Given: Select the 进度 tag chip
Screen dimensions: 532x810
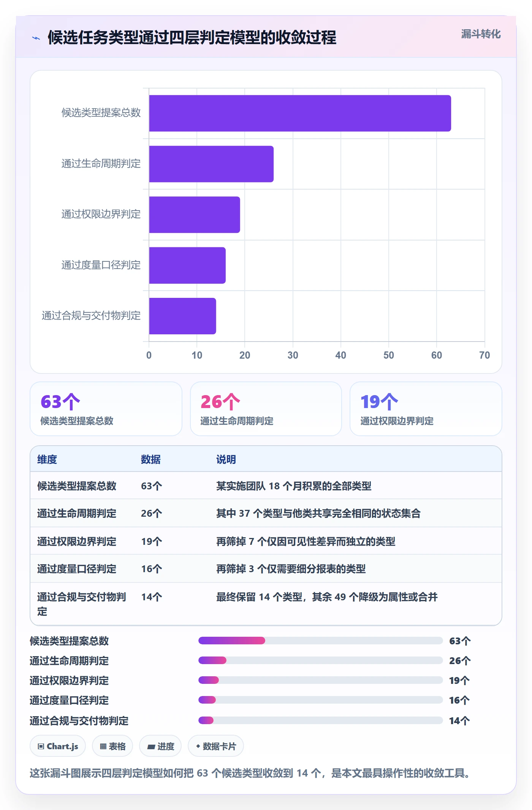Looking at the screenshot, I should point(160,746).
